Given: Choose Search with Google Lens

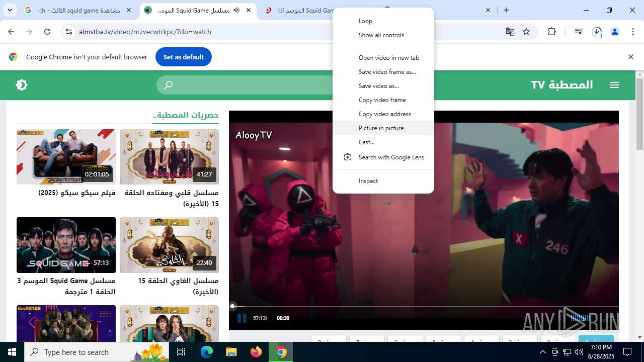Looking at the screenshot, I should tap(383, 157).
